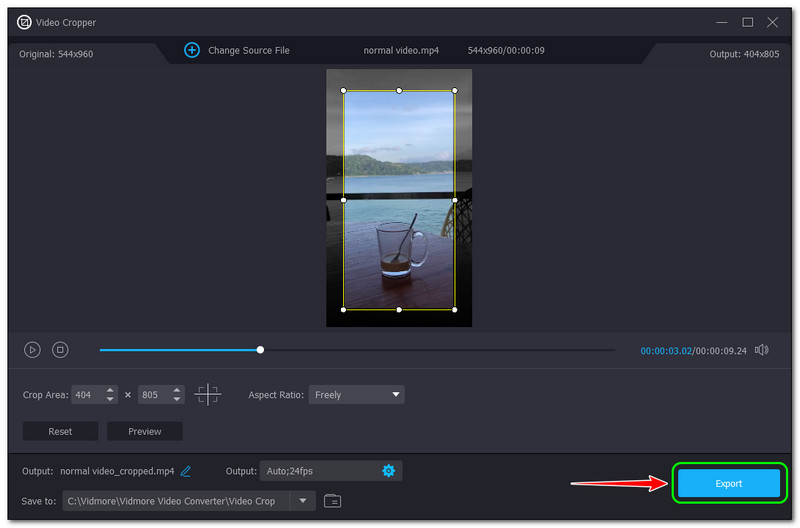
Task: Center the crop area with crosshair icon
Action: pyautogui.click(x=208, y=394)
